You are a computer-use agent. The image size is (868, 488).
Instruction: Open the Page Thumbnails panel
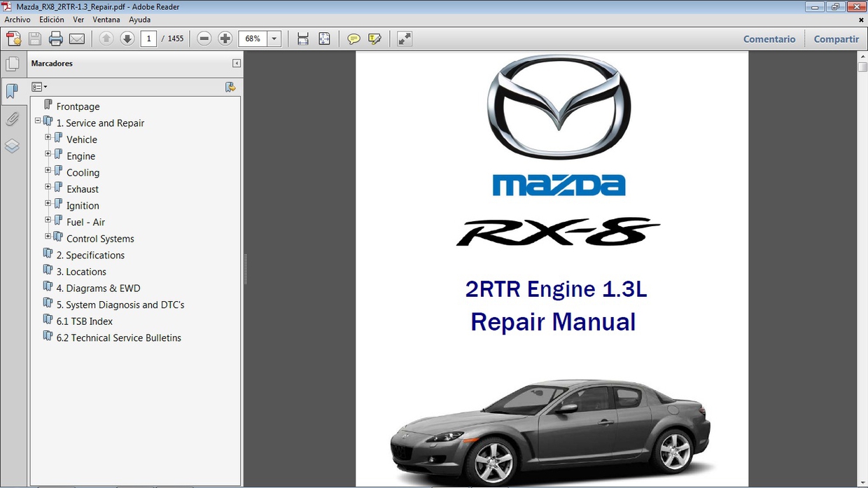pyautogui.click(x=14, y=63)
